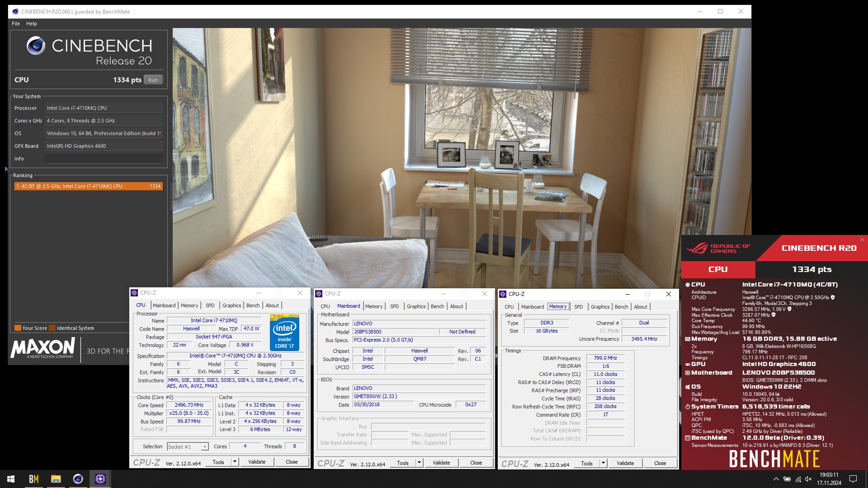This screenshot has height=488, width=868.
Task: Select CPU tab in CPU-Z mainboard window
Action: point(325,306)
